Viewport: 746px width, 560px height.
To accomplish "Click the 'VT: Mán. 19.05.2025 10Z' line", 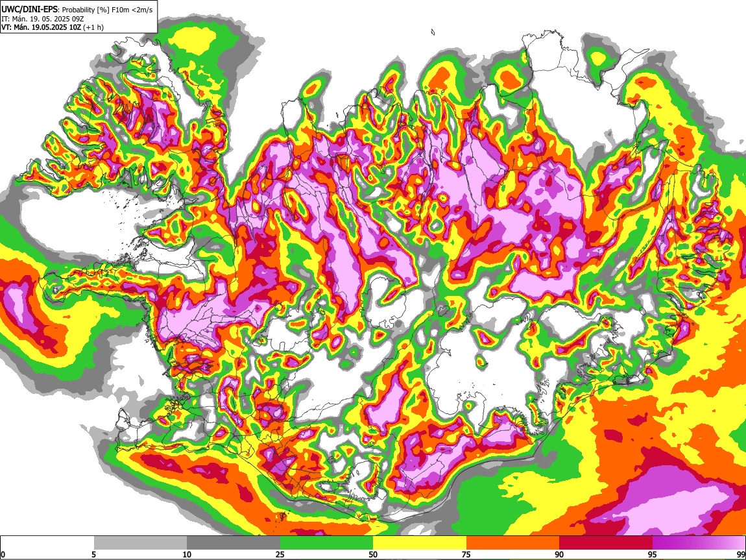I will 41,27.
